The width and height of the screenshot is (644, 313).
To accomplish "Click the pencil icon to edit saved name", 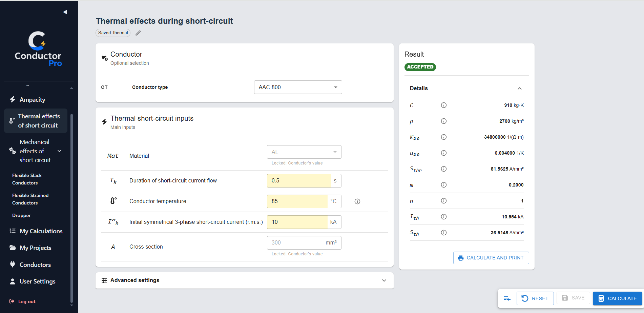I will 138,33.
